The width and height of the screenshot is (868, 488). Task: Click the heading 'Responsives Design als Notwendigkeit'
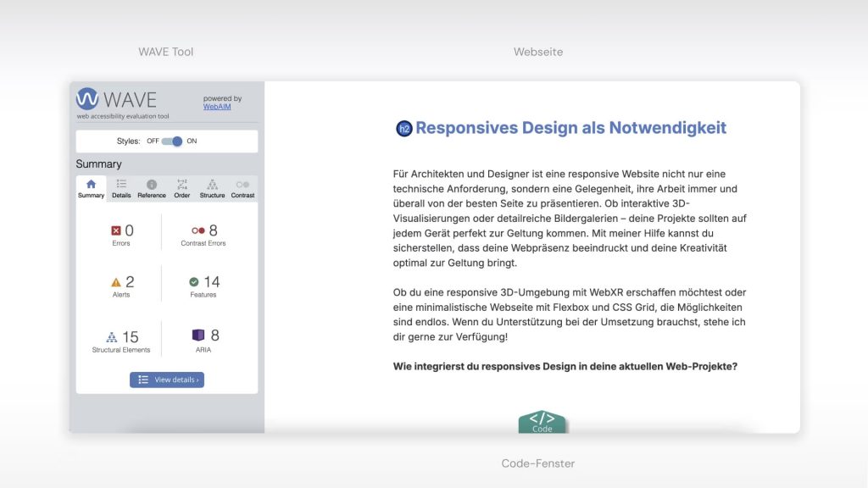570,128
